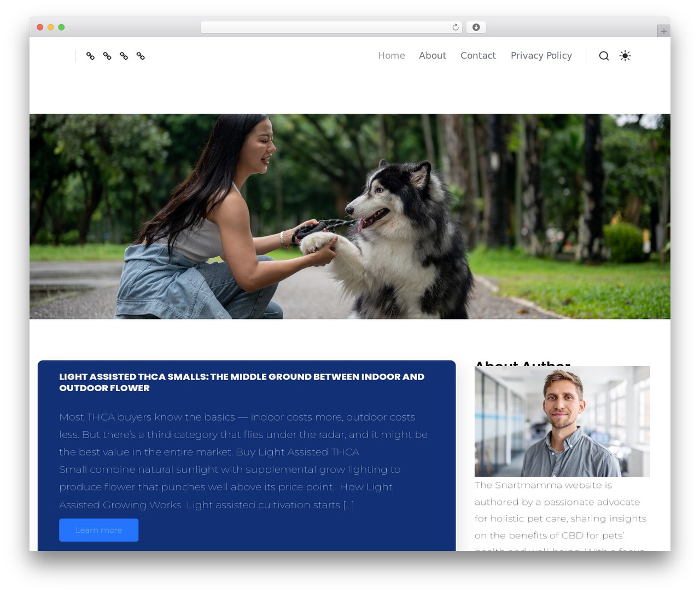
Task: Click the browser download arrow button
Action: 476,27
